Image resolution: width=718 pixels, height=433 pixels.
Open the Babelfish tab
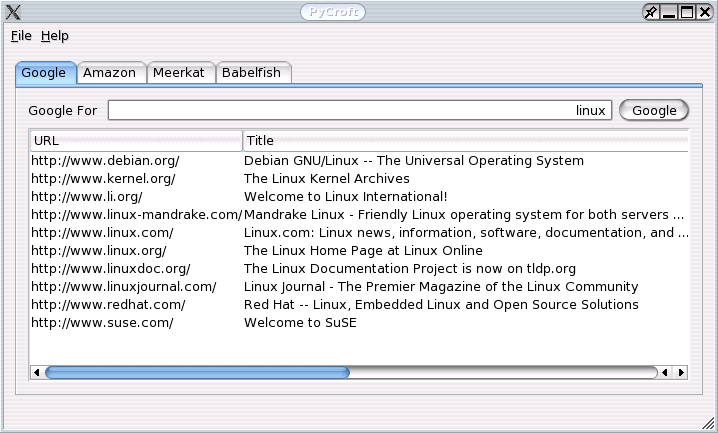(254, 73)
